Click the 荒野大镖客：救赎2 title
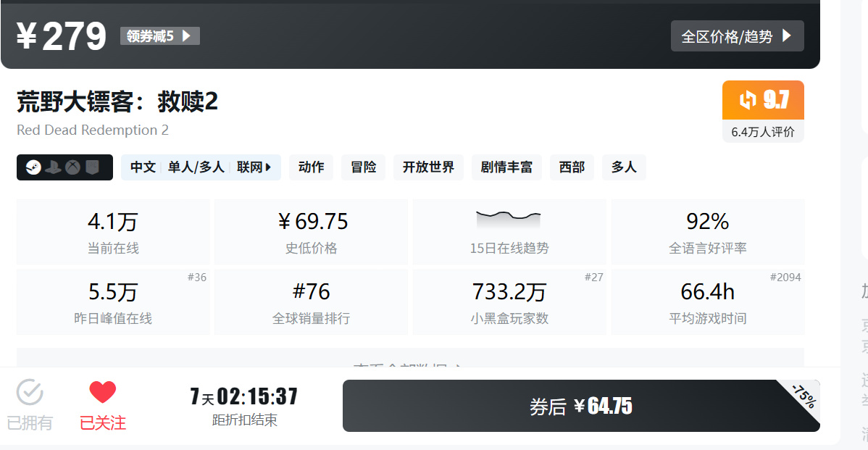 117,102
